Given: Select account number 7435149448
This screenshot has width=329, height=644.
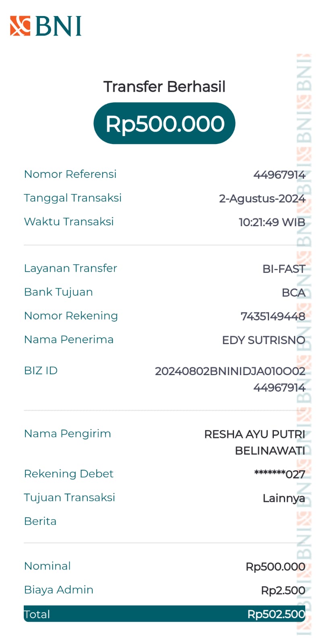Looking at the screenshot, I should point(273,316).
